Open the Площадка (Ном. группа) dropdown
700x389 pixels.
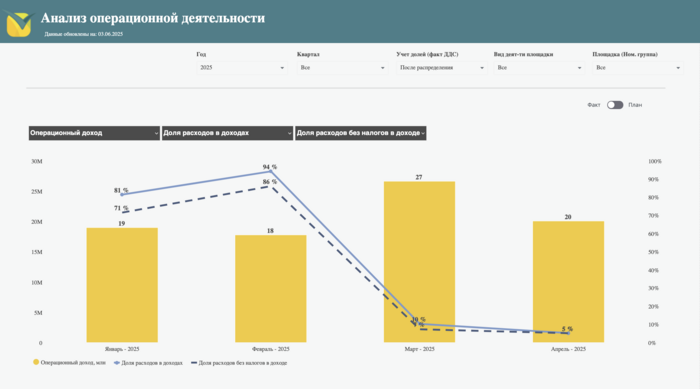(x=638, y=68)
